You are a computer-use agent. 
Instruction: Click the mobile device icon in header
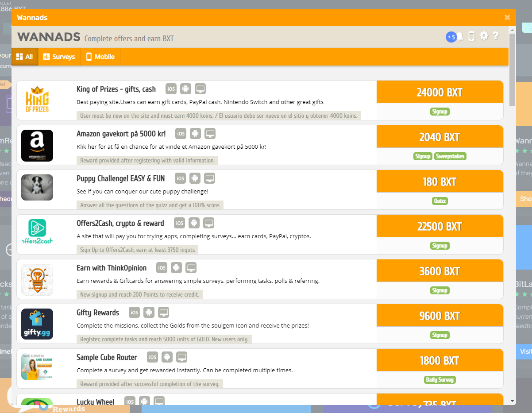point(472,36)
